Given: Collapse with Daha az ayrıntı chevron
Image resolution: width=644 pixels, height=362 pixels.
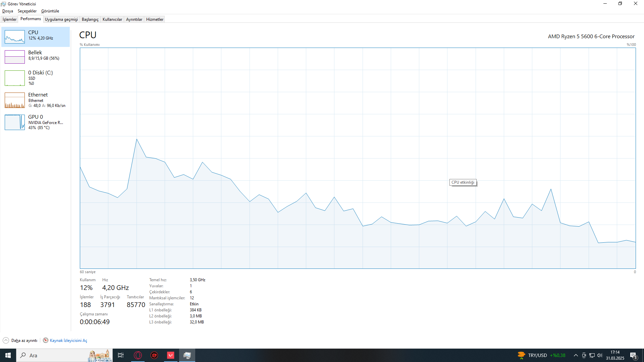Looking at the screenshot, I should tap(6, 340).
